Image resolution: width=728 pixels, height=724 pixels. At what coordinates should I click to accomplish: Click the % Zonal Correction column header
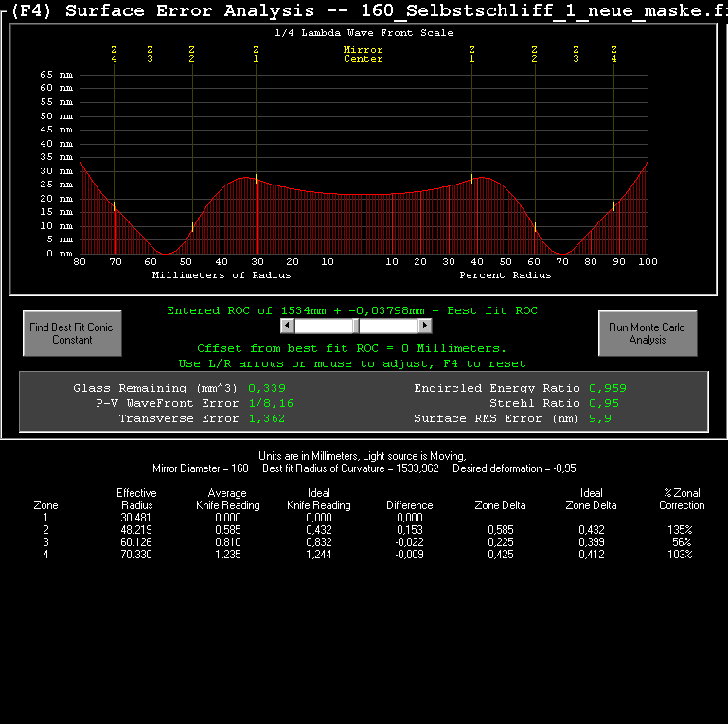click(682, 499)
